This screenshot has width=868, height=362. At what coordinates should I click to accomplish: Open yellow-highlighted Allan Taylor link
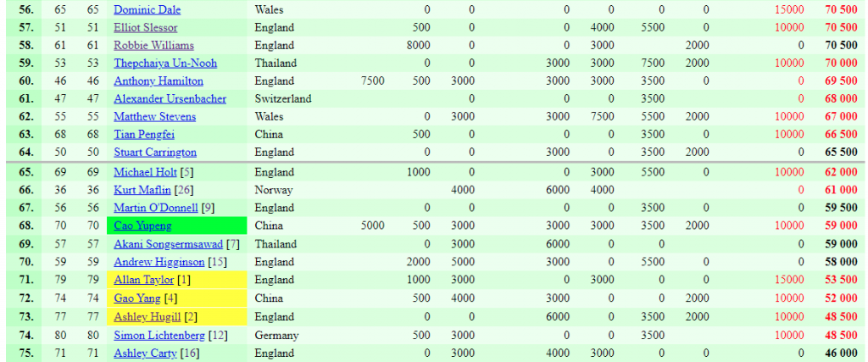[x=144, y=280]
